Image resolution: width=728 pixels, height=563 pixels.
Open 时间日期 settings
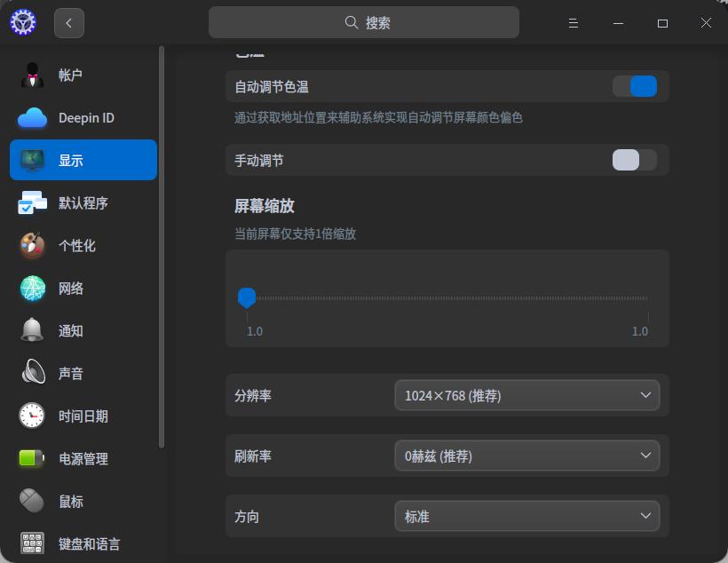pos(83,416)
